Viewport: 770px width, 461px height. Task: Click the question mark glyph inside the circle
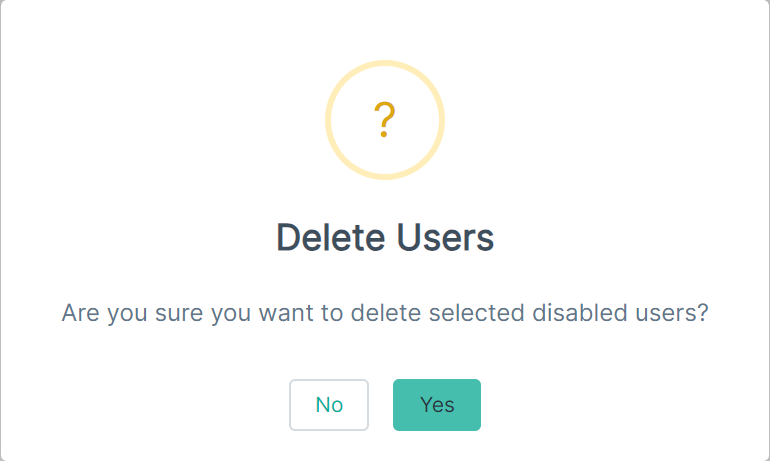click(x=385, y=120)
